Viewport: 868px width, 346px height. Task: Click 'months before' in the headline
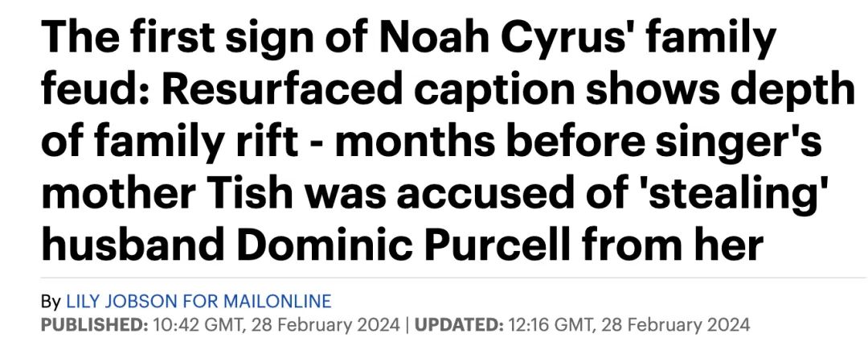[490, 142]
